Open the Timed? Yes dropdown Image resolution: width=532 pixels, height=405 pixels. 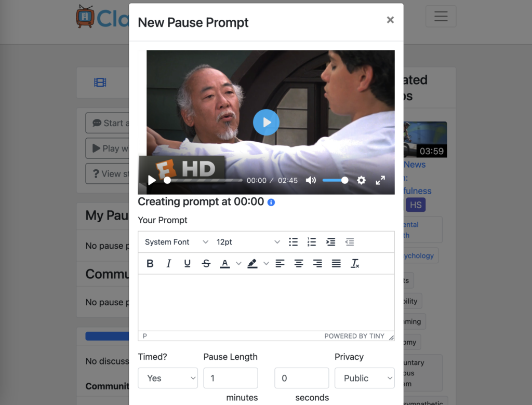[168, 378]
